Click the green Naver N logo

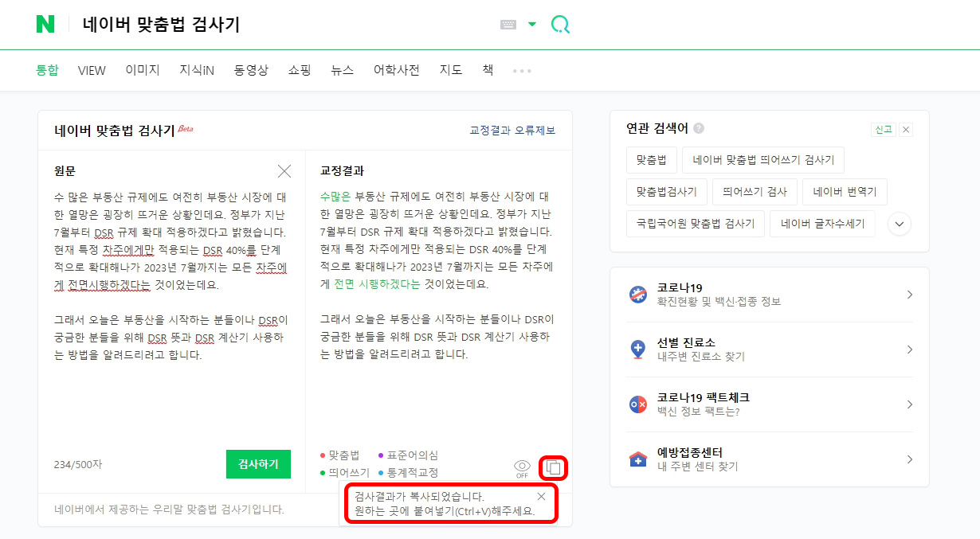pyautogui.click(x=45, y=24)
